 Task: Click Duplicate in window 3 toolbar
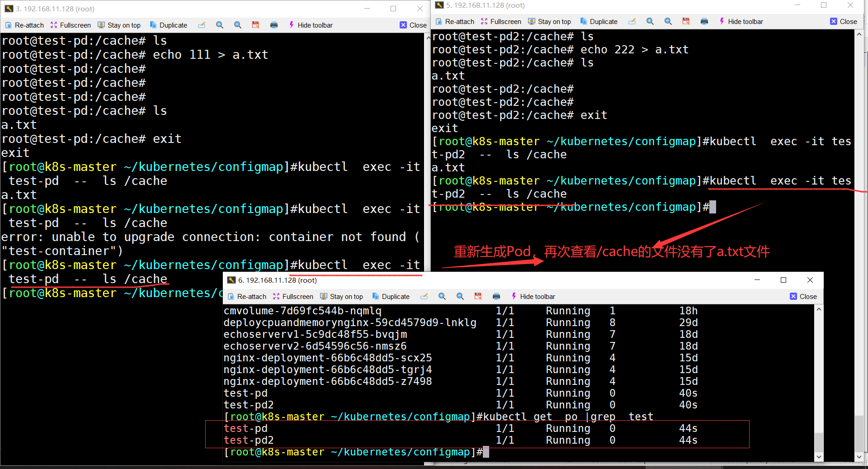(x=168, y=25)
